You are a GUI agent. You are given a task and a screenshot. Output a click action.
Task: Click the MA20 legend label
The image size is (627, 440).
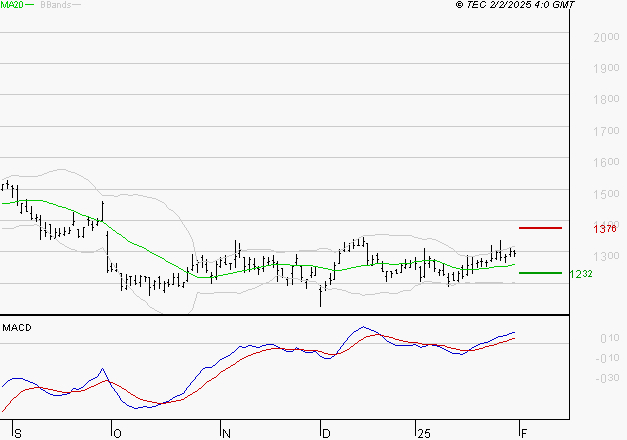(x=12, y=5)
